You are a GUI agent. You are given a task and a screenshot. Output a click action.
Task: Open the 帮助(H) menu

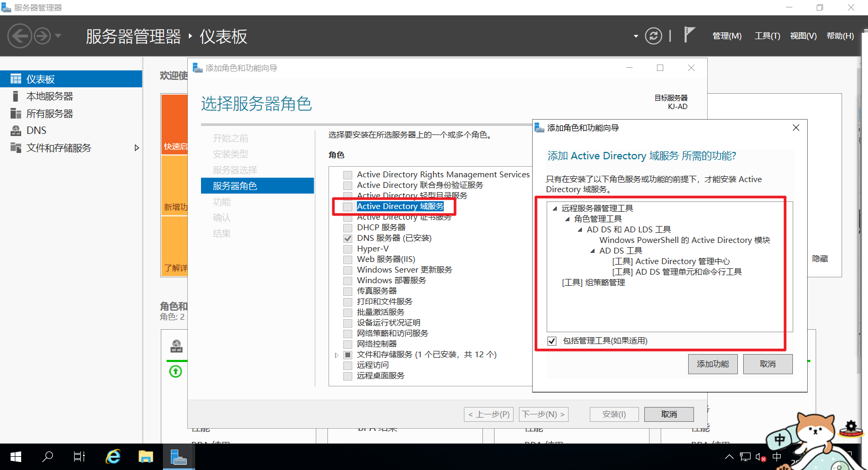point(840,36)
